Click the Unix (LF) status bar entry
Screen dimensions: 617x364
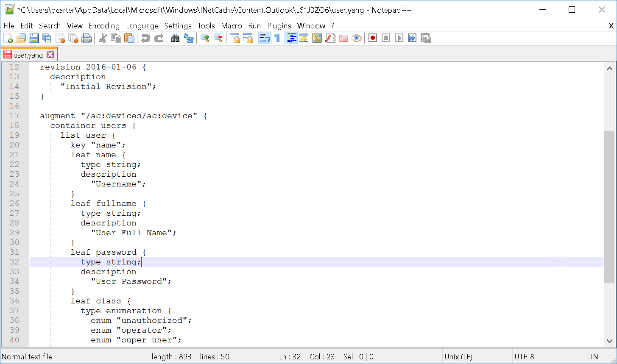458,357
